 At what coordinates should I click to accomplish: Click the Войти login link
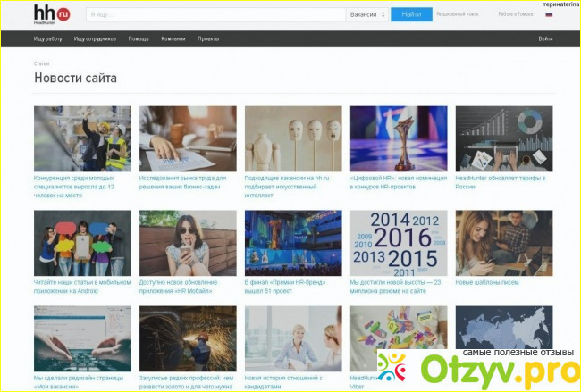click(545, 38)
